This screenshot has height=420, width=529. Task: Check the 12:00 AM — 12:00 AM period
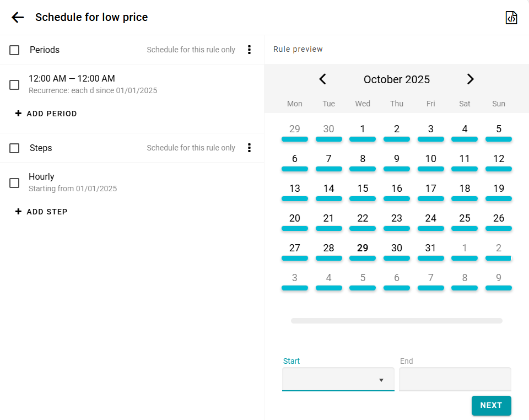(14, 85)
